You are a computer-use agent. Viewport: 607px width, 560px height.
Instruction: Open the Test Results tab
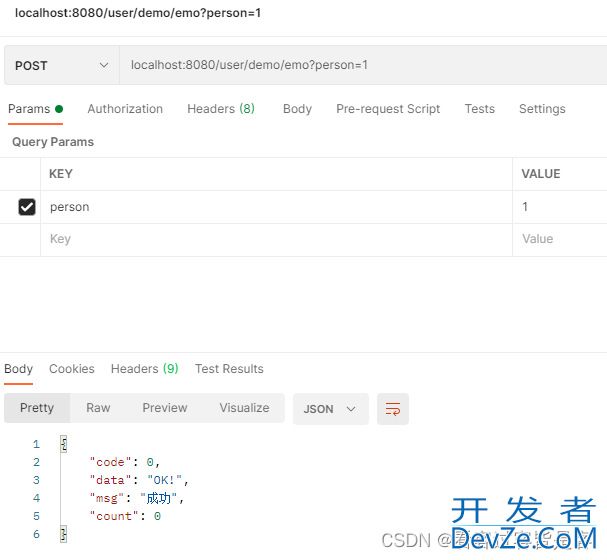(229, 369)
